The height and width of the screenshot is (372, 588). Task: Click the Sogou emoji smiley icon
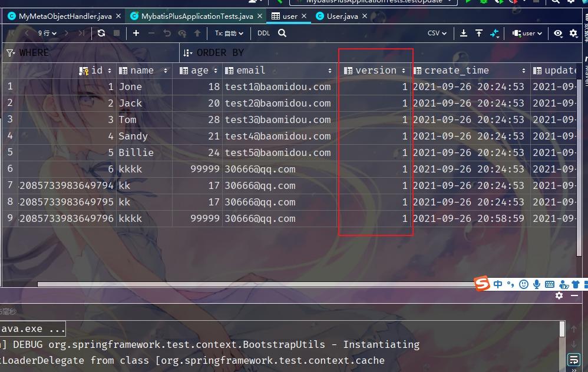tap(524, 284)
